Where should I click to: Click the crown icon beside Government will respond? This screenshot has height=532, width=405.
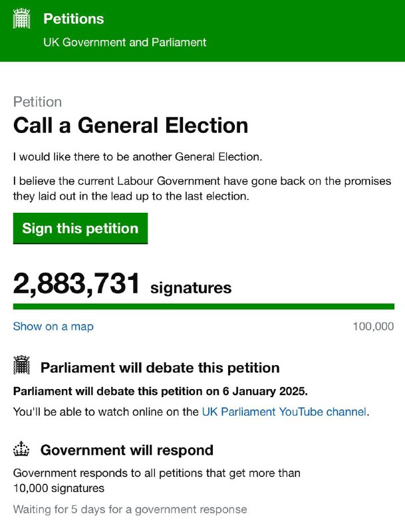click(x=21, y=449)
